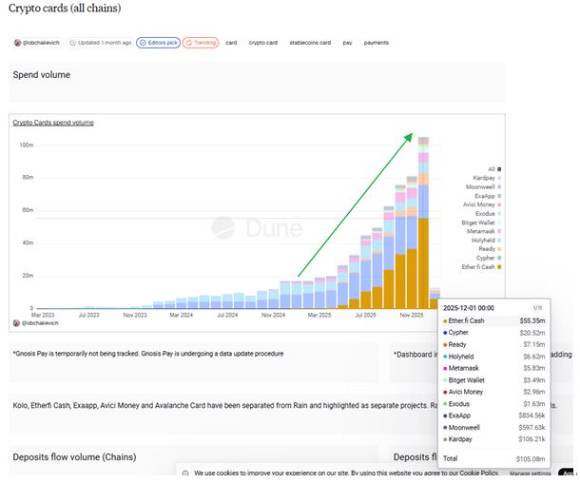Open the @obchakevich profile link
This screenshot has width=580, height=480.
(x=41, y=43)
